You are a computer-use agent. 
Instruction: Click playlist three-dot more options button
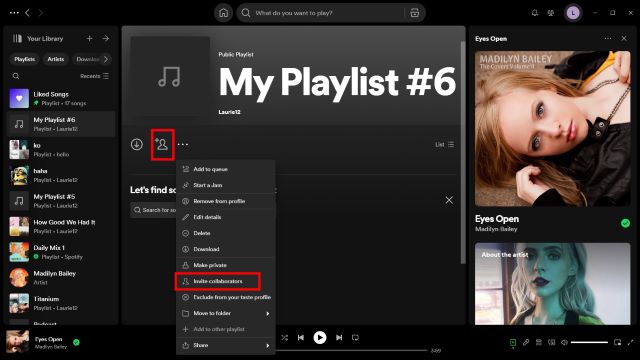click(183, 144)
